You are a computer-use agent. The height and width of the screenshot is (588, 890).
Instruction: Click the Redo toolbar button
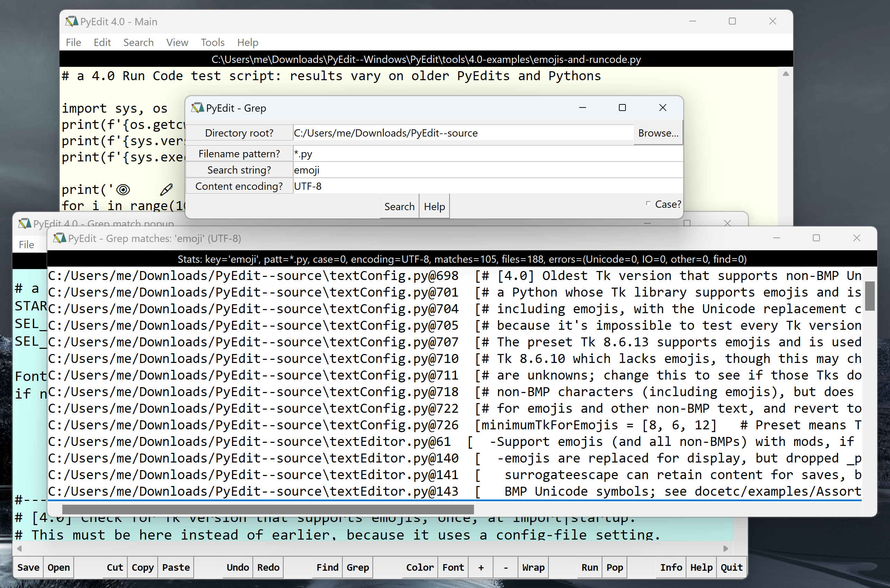coord(268,567)
